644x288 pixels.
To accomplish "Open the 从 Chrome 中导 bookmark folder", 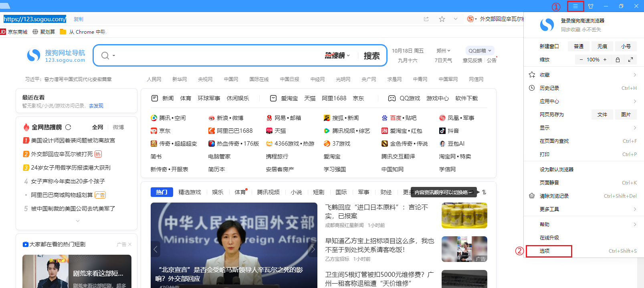I will tap(83, 32).
